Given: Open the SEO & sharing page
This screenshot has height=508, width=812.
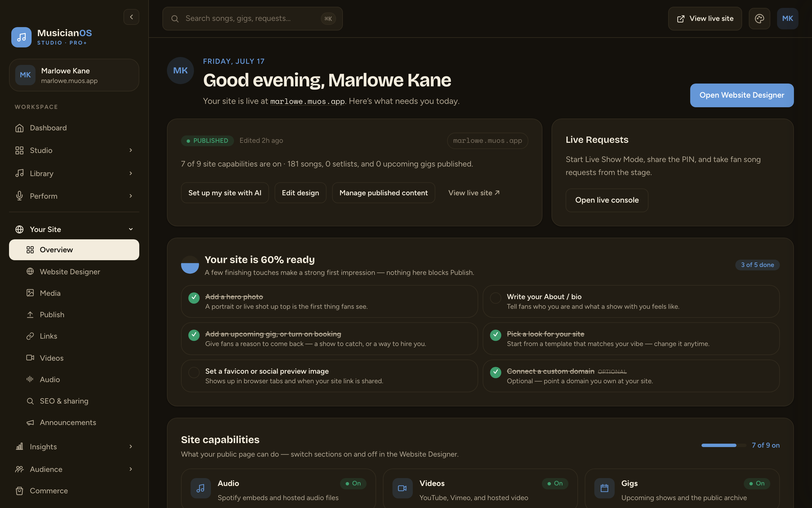Looking at the screenshot, I should (74, 401).
